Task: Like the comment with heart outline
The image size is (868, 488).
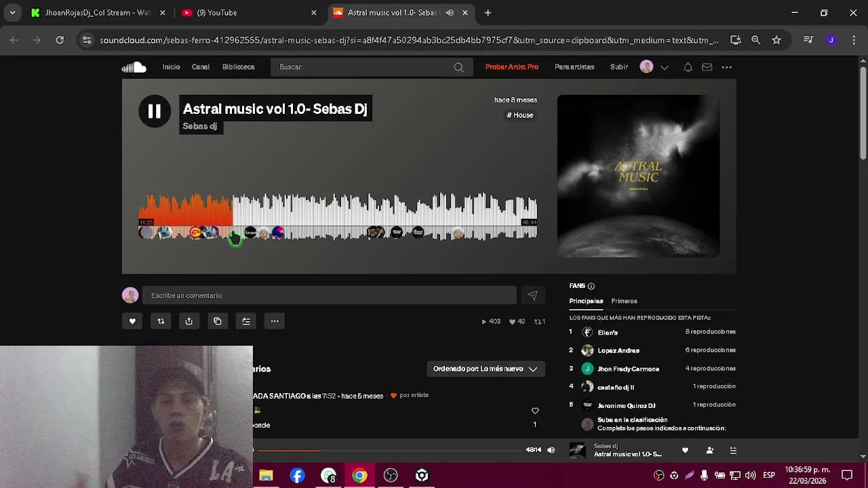Action: click(535, 411)
